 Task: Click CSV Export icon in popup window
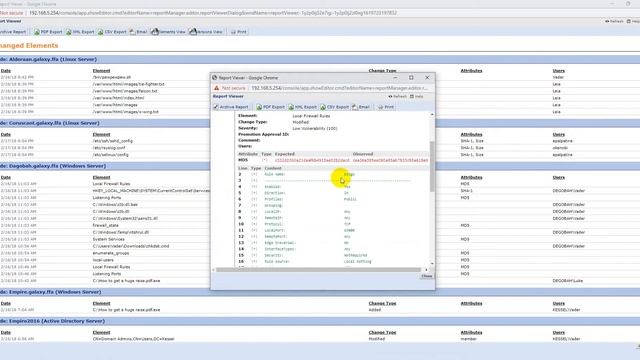323,107
